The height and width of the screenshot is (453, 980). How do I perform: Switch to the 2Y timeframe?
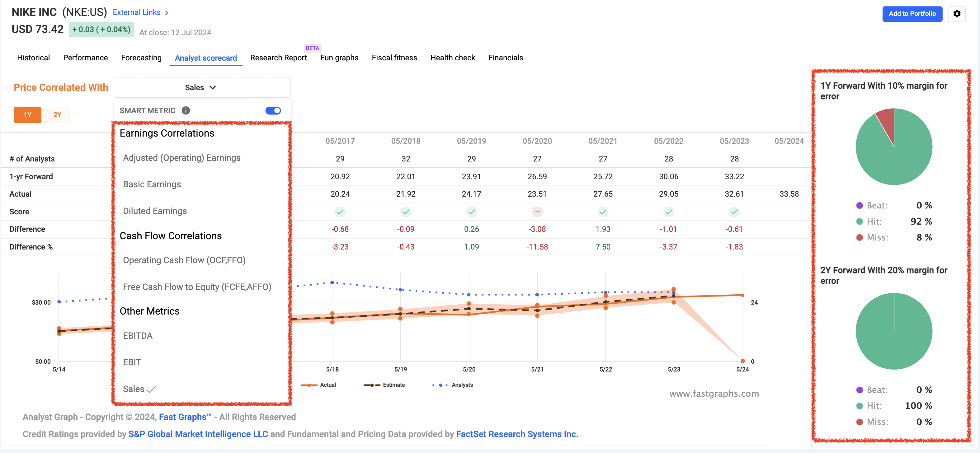[x=57, y=114]
